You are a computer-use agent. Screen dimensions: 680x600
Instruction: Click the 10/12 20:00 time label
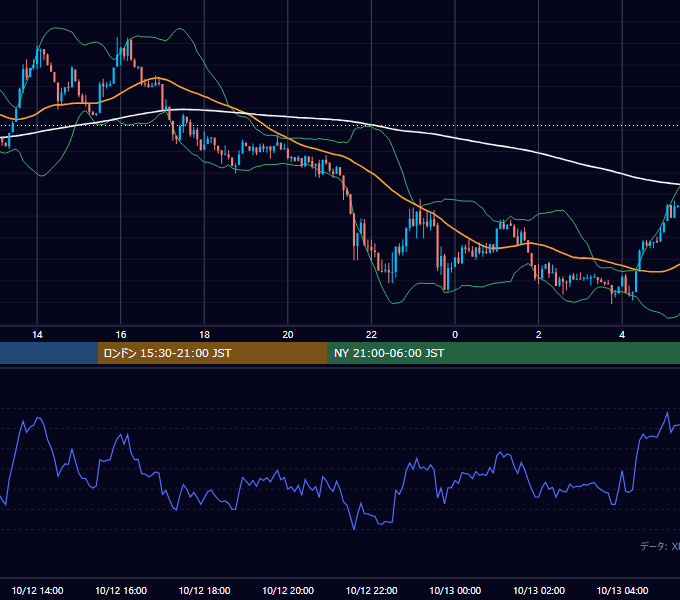click(288, 590)
